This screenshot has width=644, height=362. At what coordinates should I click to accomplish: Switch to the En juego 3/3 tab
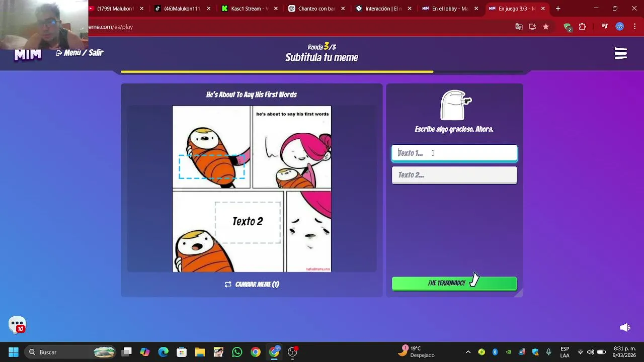point(517,9)
